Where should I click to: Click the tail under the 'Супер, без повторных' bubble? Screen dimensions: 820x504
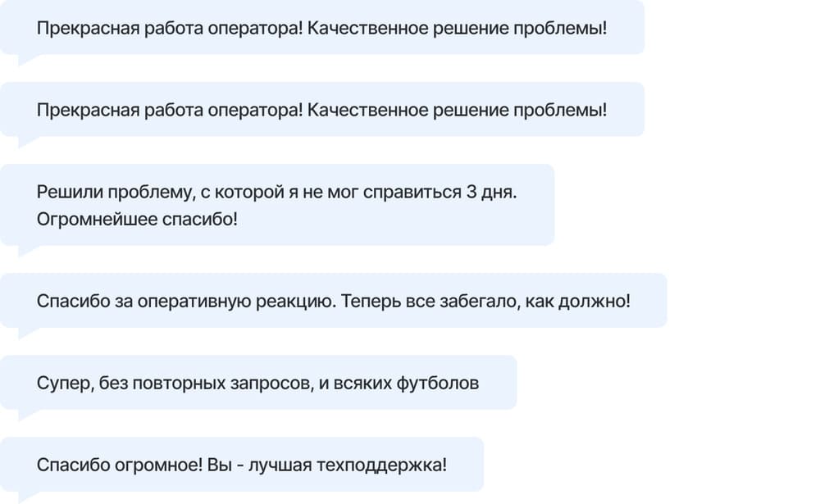[x=27, y=415]
